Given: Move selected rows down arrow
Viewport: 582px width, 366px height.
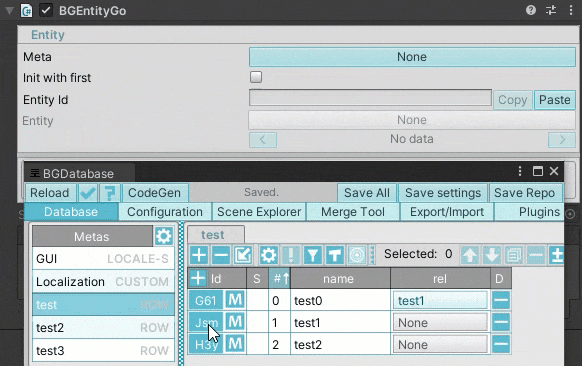Looking at the screenshot, I should 492,255.
